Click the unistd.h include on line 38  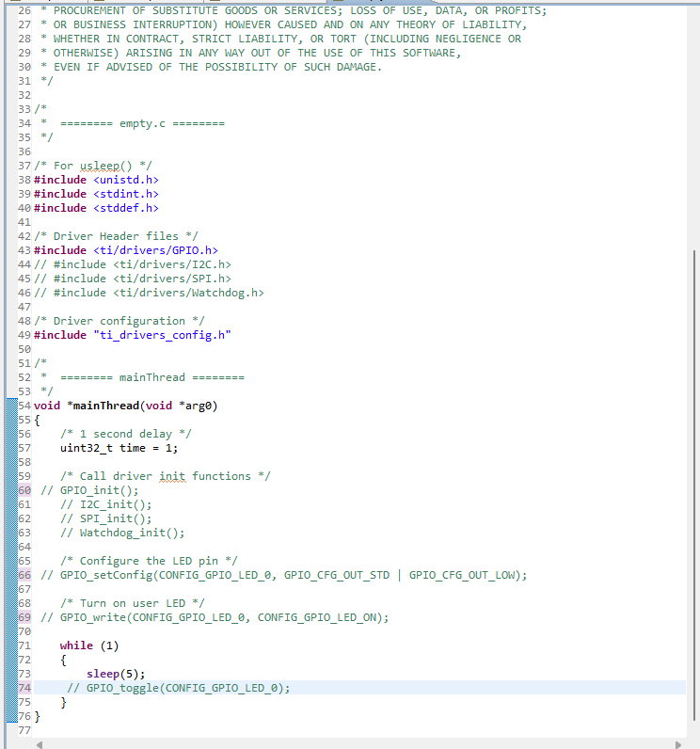[126, 180]
